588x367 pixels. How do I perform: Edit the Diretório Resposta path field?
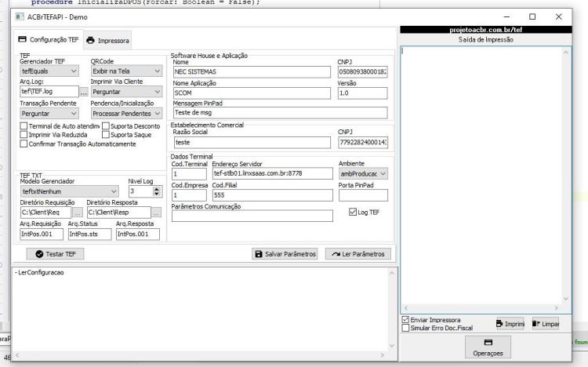(x=119, y=213)
